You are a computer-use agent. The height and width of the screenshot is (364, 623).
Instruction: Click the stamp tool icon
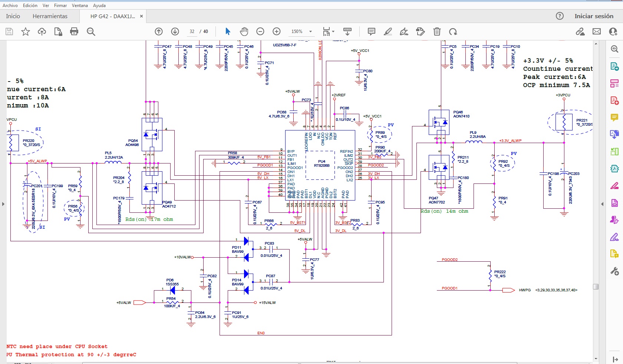(x=421, y=32)
